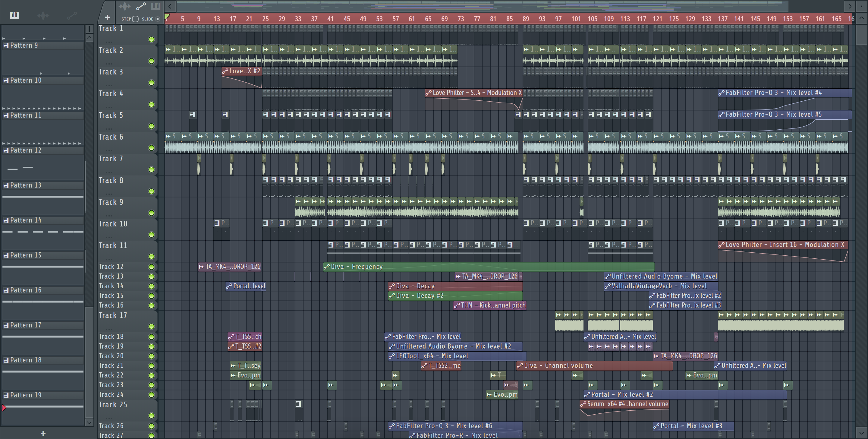Select the FabFilter Pro-R - Mix level clip
868x439 pixels.
pyautogui.click(x=466, y=435)
